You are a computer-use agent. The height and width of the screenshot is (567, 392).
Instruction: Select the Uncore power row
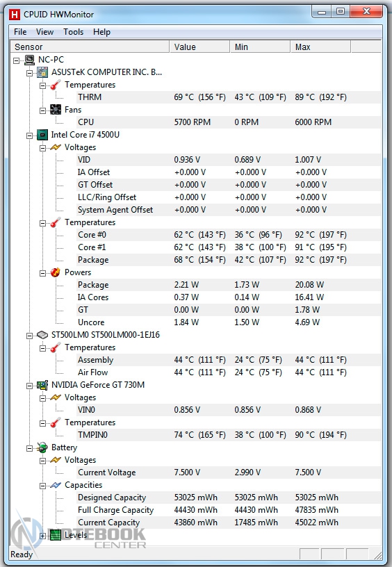tap(229, 322)
